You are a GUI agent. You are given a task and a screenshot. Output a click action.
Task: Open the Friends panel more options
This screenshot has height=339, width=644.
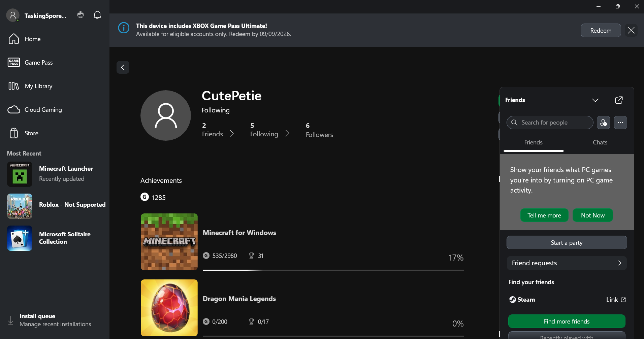pyautogui.click(x=620, y=123)
